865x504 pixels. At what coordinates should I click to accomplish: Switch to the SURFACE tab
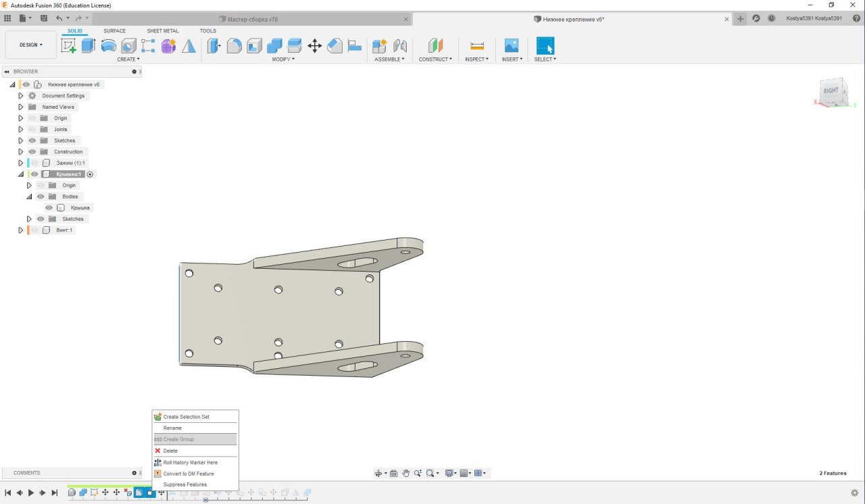pyautogui.click(x=114, y=31)
